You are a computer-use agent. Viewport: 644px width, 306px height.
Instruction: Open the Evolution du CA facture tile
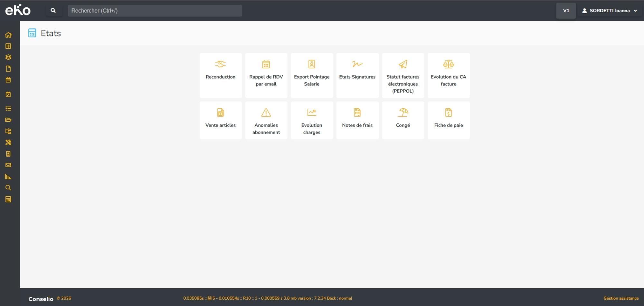449,75
